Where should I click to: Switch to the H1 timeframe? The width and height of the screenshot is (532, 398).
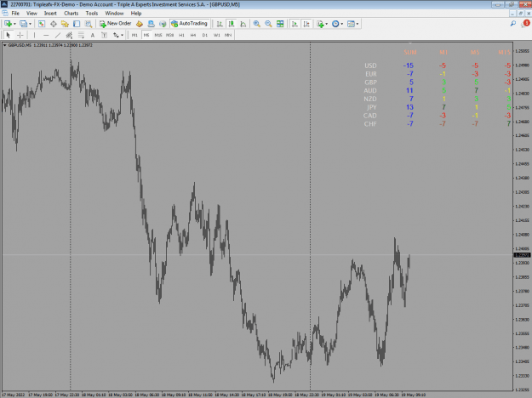click(181, 35)
